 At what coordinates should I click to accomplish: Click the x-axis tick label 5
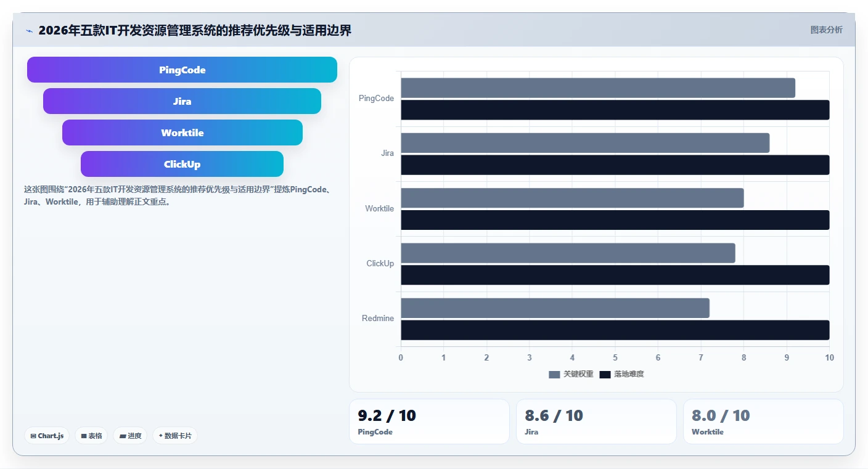(615, 357)
